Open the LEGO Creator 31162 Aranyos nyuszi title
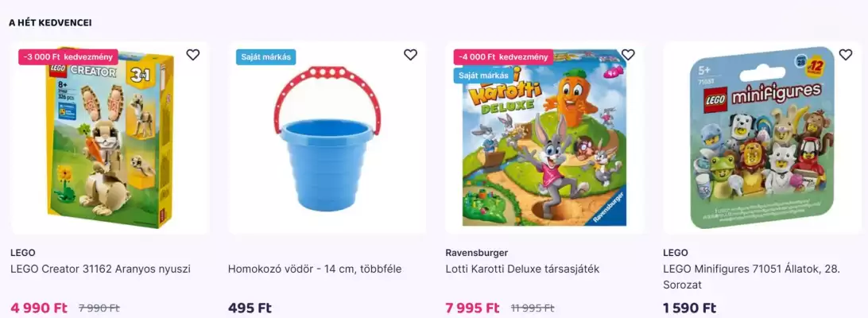Image resolution: width=868 pixels, height=318 pixels. [100, 269]
